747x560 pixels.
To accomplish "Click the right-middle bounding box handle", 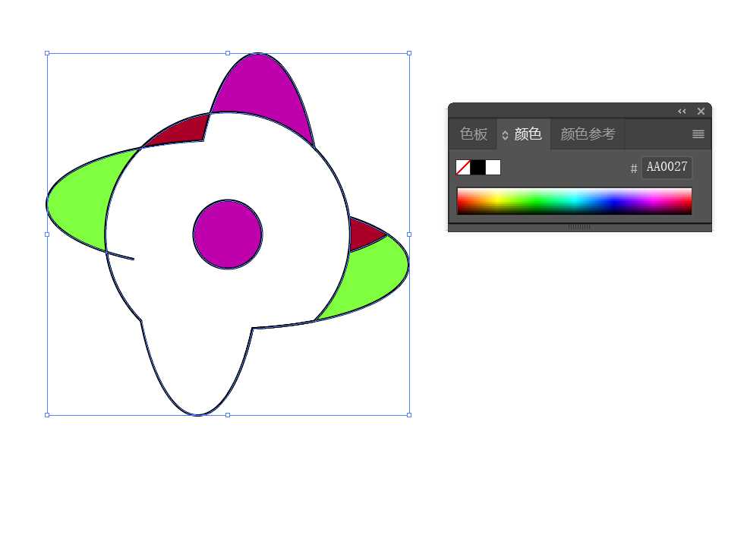I will click(409, 234).
